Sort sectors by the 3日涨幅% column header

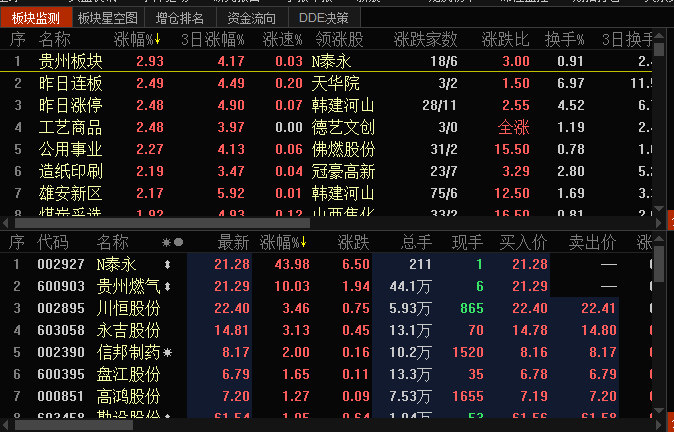212,40
